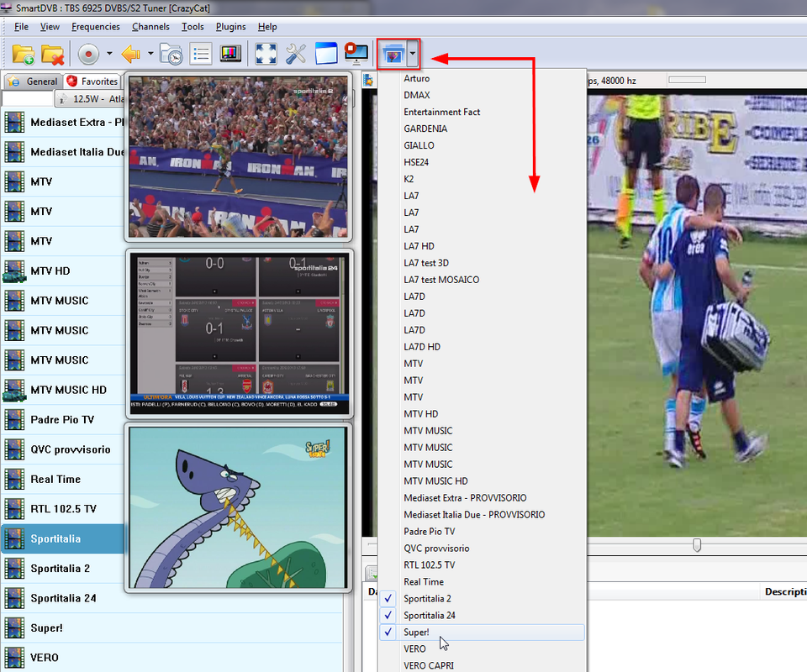Image resolution: width=807 pixels, height=672 pixels.
Task: Select Entertainment Fact in the dropdown
Action: (481, 112)
